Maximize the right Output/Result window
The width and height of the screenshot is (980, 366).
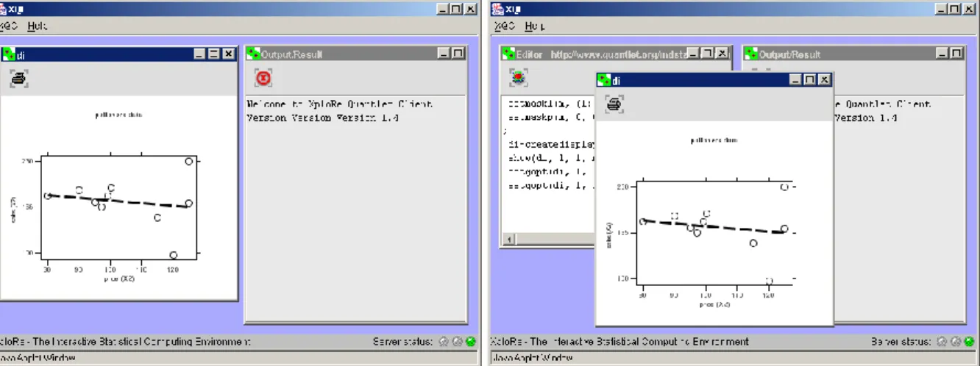point(955,54)
